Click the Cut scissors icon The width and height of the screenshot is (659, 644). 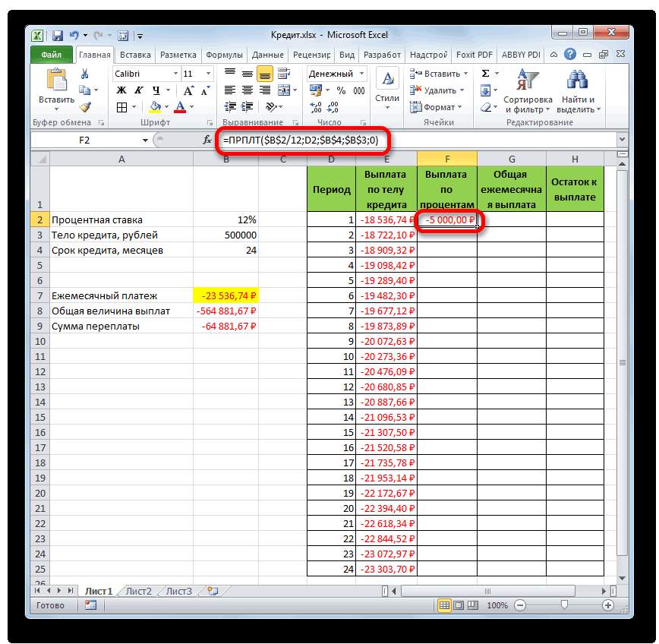pos(84,74)
